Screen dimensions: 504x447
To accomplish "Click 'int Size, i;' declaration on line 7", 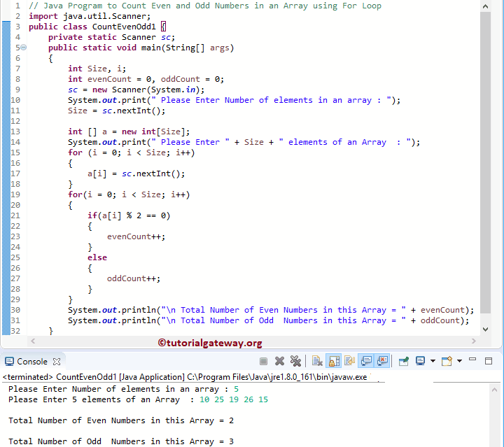I will tap(97, 69).
